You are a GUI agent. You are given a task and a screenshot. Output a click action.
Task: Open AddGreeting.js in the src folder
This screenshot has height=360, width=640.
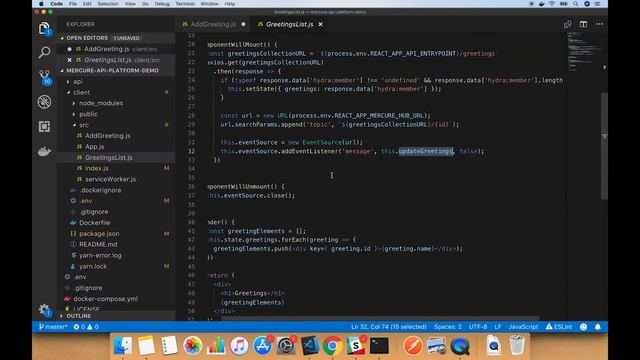[108, 136]
